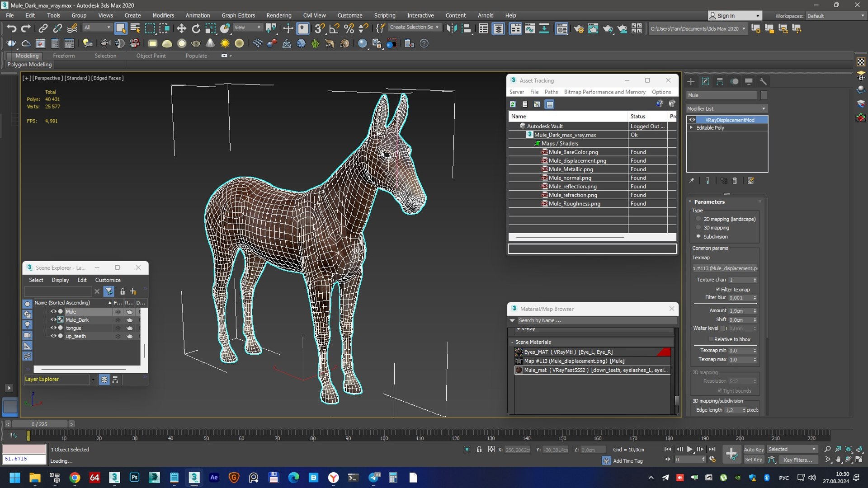Open Scene Explorer Customize menu
The width and height of the screenshot is (868, 488).
(108, 280)
